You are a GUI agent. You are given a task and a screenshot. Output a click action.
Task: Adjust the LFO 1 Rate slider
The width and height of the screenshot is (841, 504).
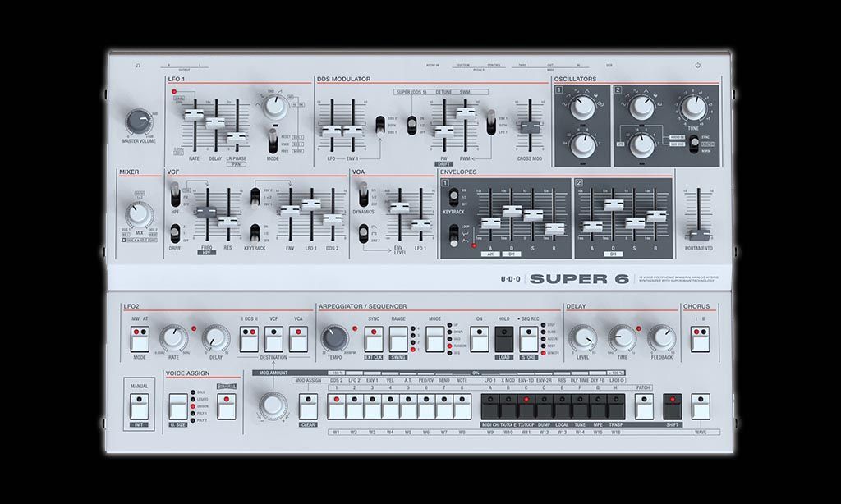pyautogui.click(x=194, y=114)
